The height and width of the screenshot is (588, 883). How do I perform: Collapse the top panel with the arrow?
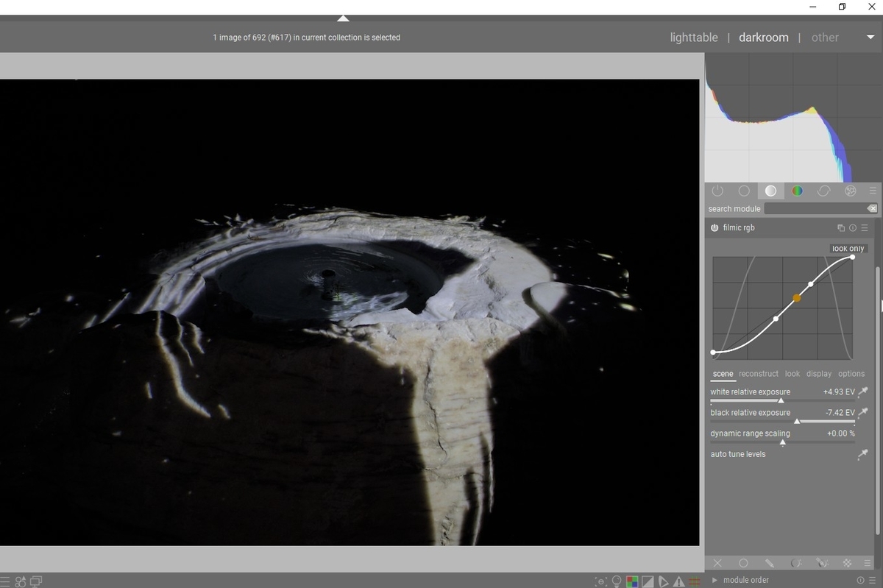tap(343, 18)
